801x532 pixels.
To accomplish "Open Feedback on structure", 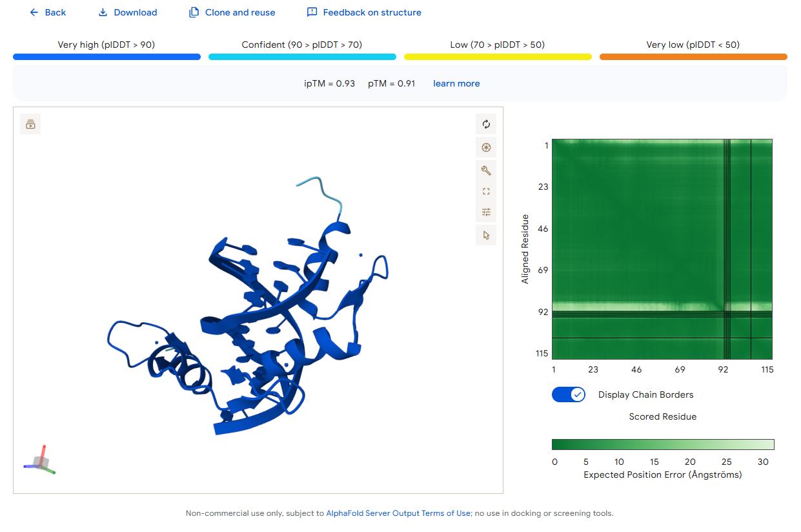I will 365,12.
